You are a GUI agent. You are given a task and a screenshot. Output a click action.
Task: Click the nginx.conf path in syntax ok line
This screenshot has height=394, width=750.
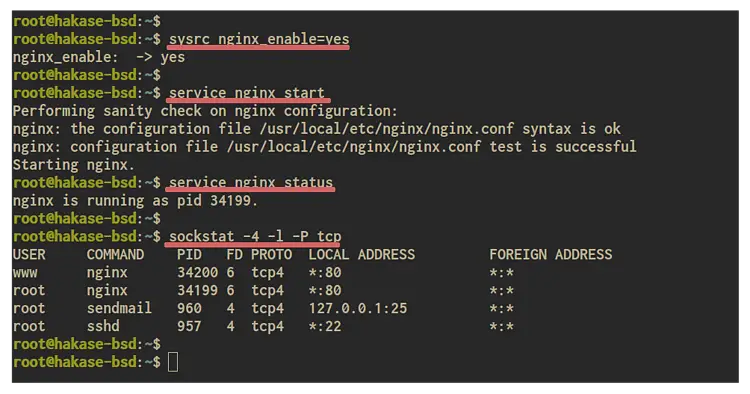point(387,129)
